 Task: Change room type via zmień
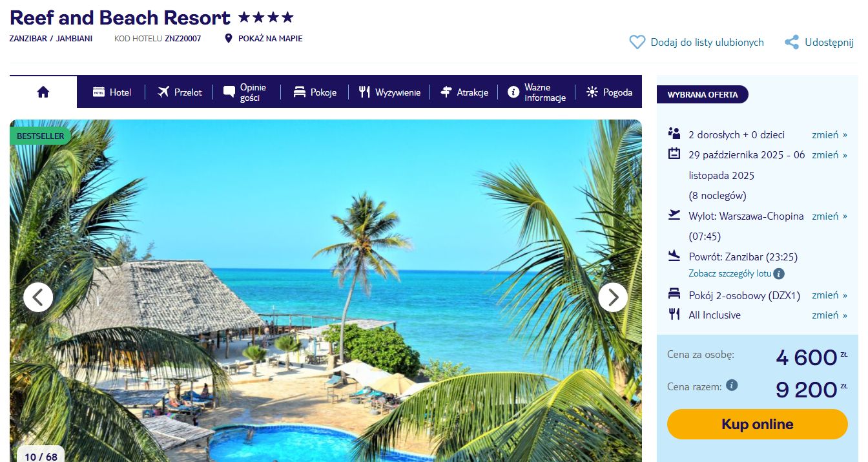point(829,295)
